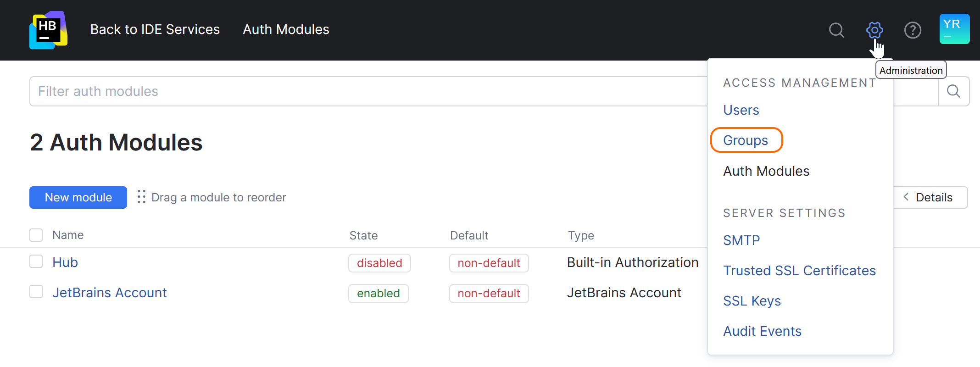Click the filter search magnifier button
The image size is (980, 367).
click(953, 91)
